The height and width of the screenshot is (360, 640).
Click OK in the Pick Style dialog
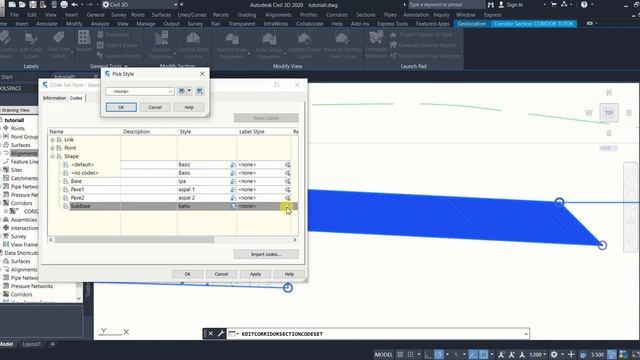coord(121,107)
